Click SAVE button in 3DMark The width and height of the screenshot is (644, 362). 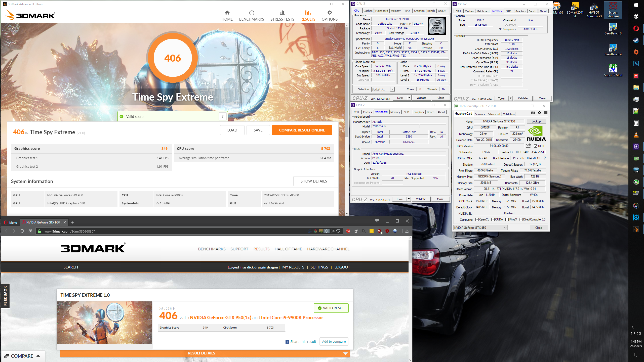[x=258, y=130]
